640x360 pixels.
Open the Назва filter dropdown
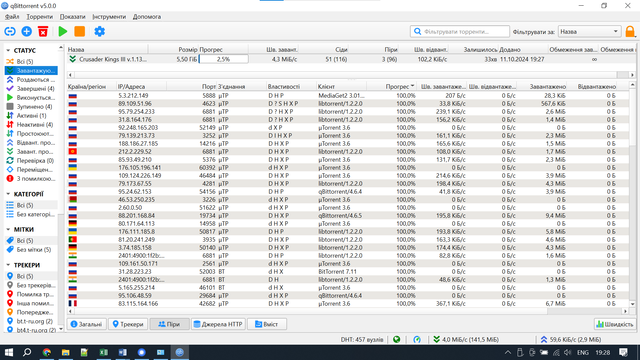589,31
